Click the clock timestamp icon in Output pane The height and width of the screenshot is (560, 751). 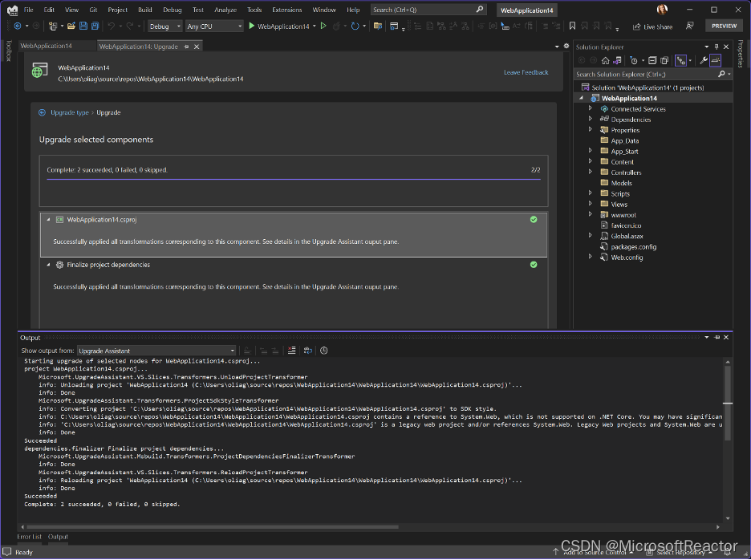point(324,351)
